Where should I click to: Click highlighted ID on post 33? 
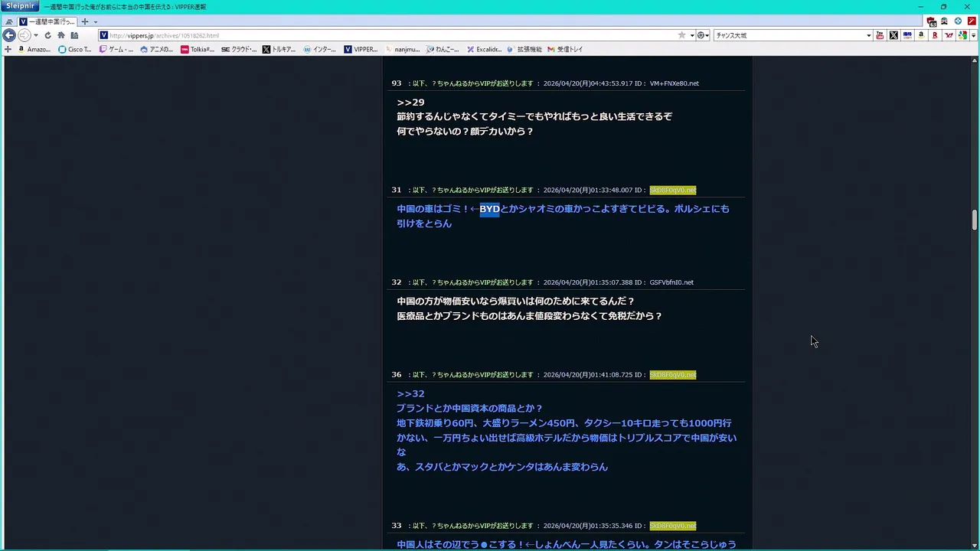click(x=673, y=526)
